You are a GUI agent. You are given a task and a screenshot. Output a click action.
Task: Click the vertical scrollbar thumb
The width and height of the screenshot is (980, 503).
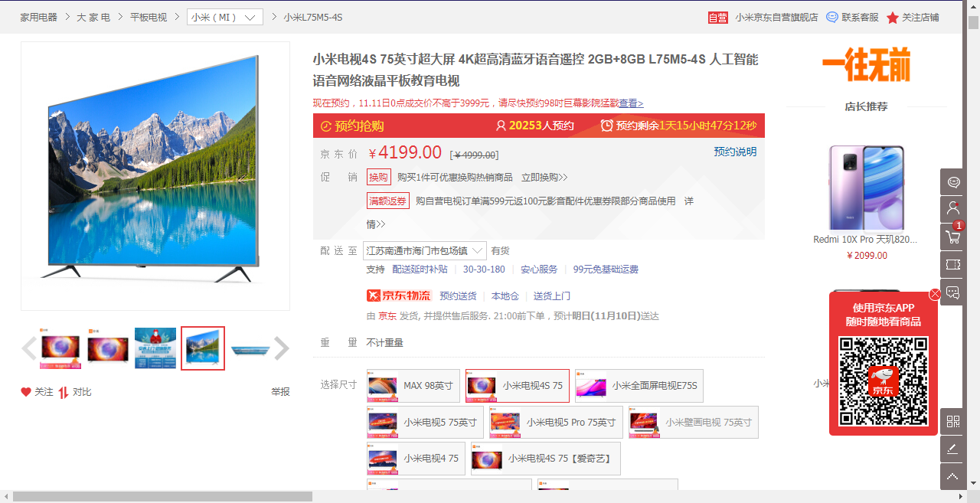click(973, 22)
